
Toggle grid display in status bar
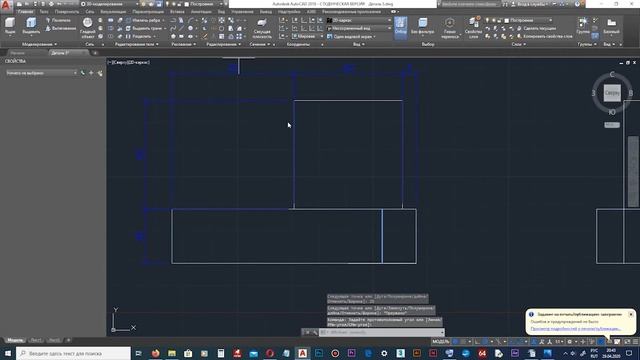pyautogui.click(x=456, y=342)
